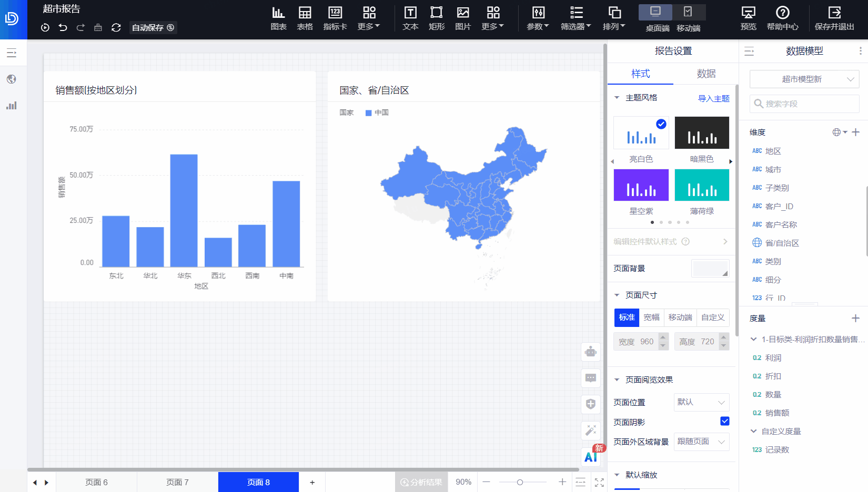The height and width of the screenshot is (492, 868).
Task: Collapse the 主题风格 section
Action: click(617, 98)
